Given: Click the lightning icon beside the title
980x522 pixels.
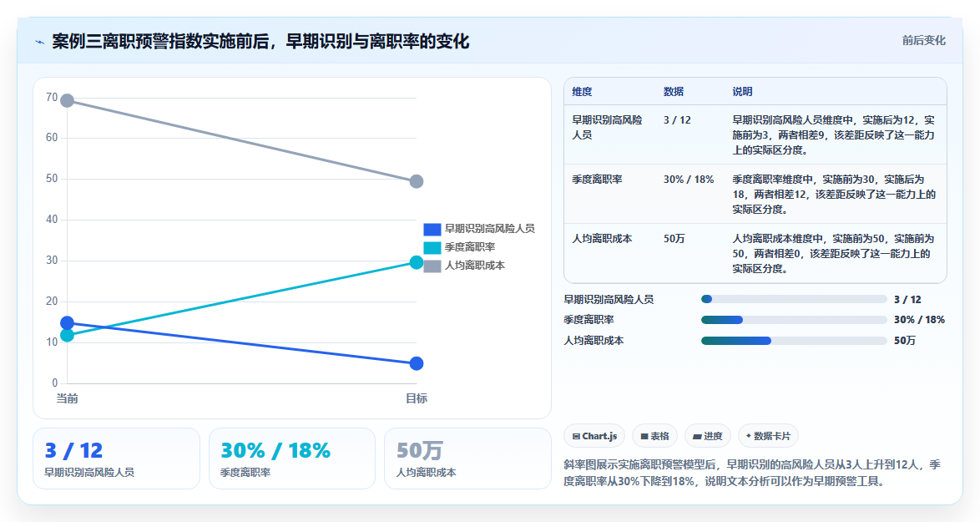Looking at the screenshot, I should (x=40, y=42).
